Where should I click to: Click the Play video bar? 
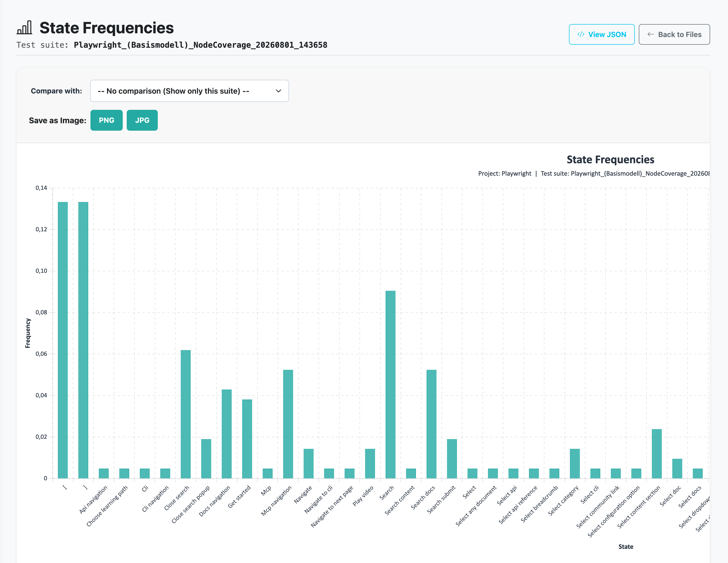[x=370, y=463]
